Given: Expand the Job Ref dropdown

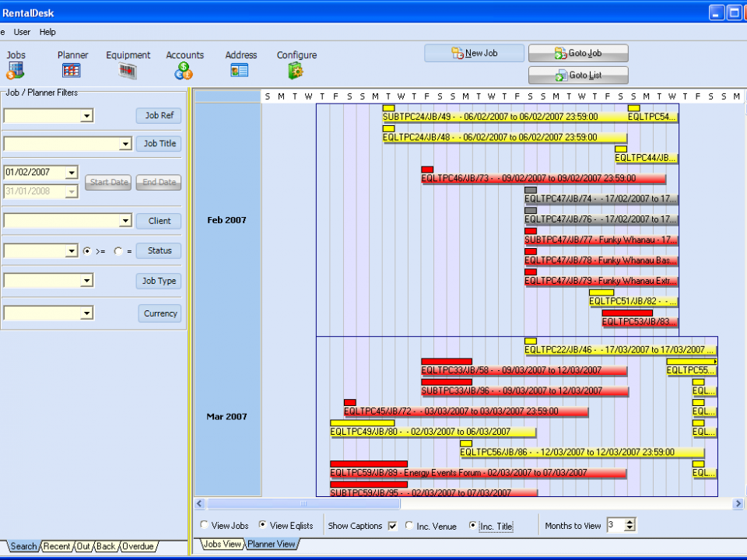Looking at the screenshot, I should point(87,116).
